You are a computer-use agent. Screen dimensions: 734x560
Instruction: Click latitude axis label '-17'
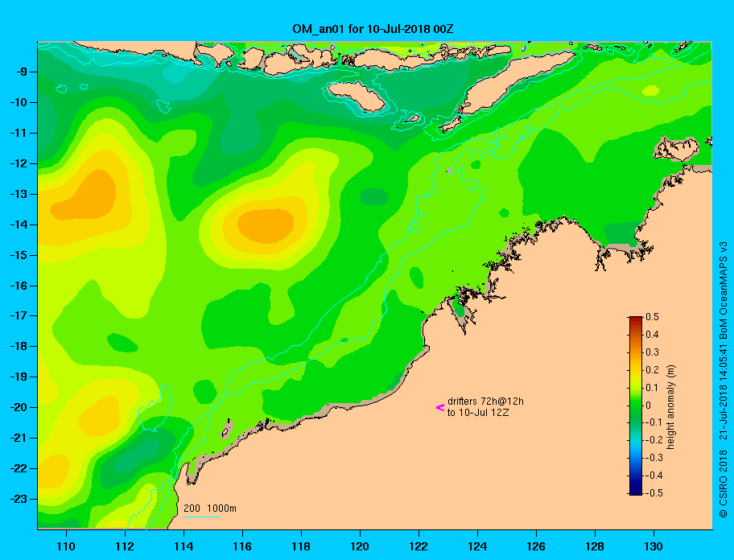tap(19, 315)
